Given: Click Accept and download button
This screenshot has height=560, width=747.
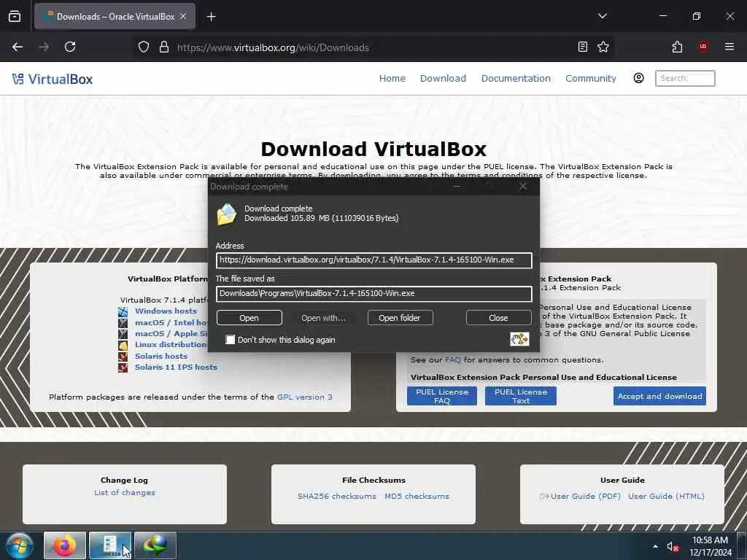Looking at the screenshot, I should [x=659, y=396].
